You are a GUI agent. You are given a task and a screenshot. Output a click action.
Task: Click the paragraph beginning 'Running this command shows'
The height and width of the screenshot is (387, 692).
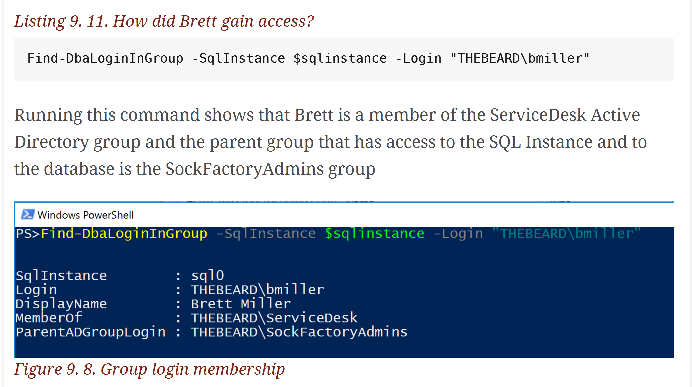point(331,142)
